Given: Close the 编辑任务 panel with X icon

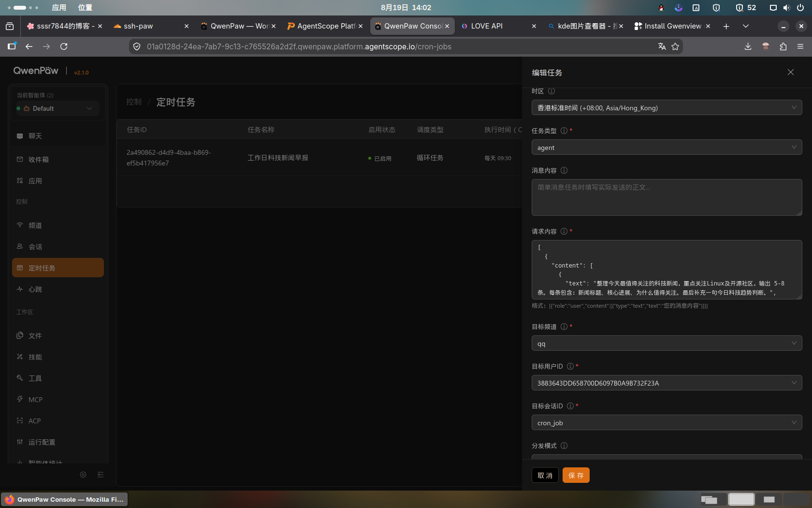Looking at the screenshot, I should [x=791, y=72].
